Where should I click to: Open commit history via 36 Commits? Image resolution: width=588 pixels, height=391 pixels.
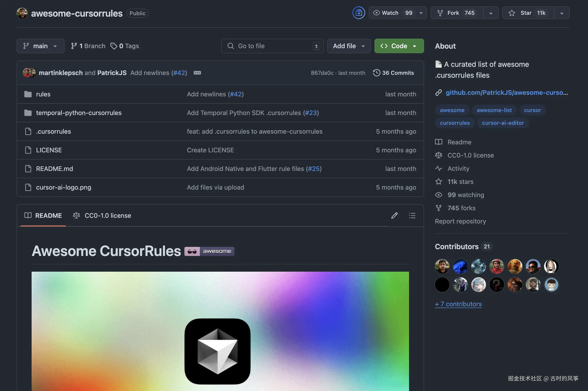click(394, 73)
